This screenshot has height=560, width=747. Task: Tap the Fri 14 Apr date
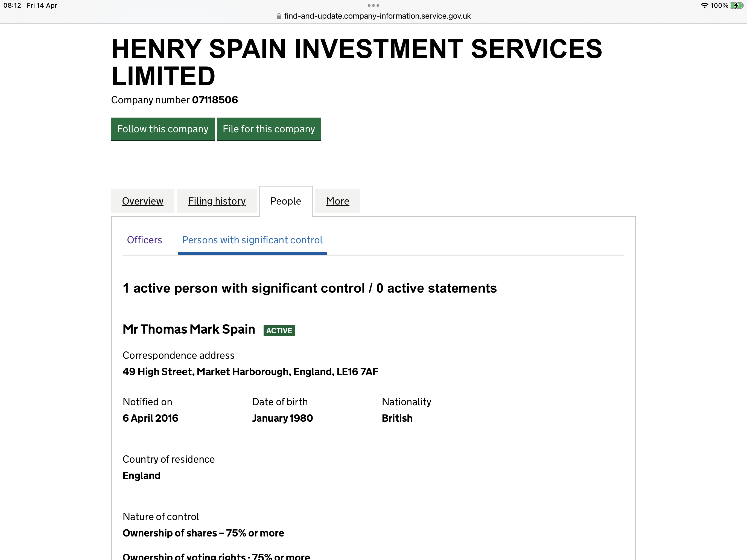click(x=42, y=5)
